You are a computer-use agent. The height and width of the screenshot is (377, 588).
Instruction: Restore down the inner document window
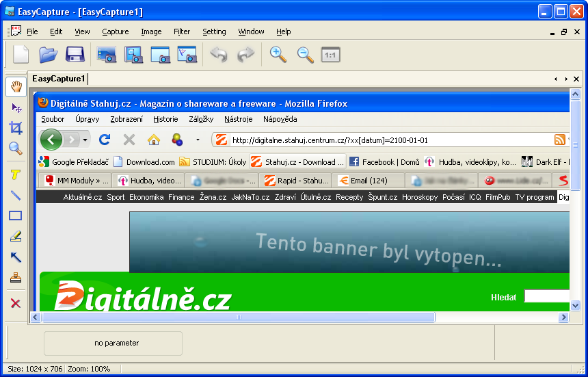pos(564,32)
